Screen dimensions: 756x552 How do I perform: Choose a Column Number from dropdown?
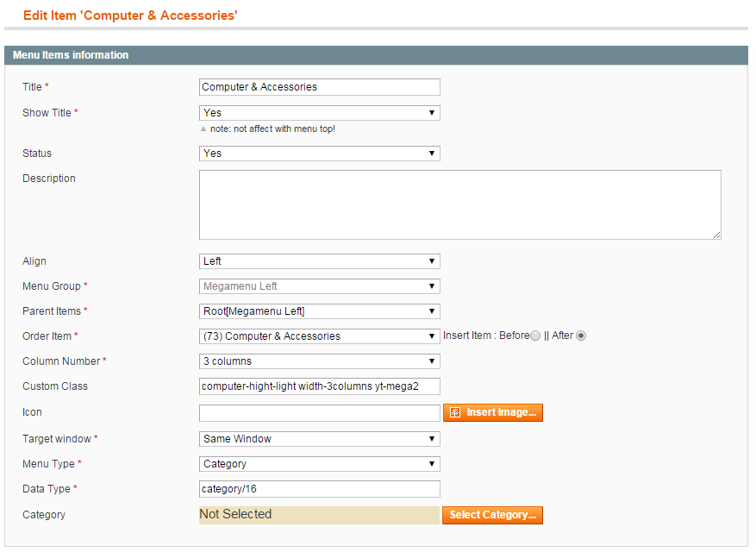[x=319, y=361]
